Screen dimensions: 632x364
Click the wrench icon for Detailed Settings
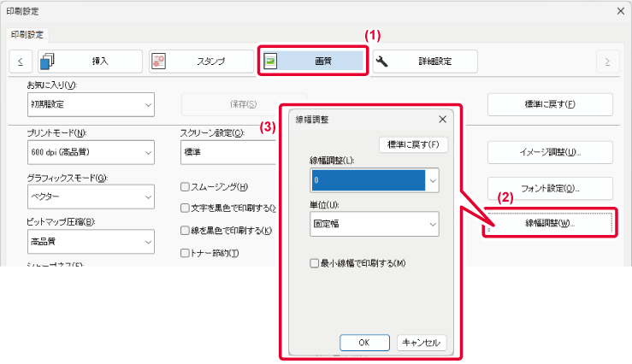pyautogui.click(x=383, y=61)
